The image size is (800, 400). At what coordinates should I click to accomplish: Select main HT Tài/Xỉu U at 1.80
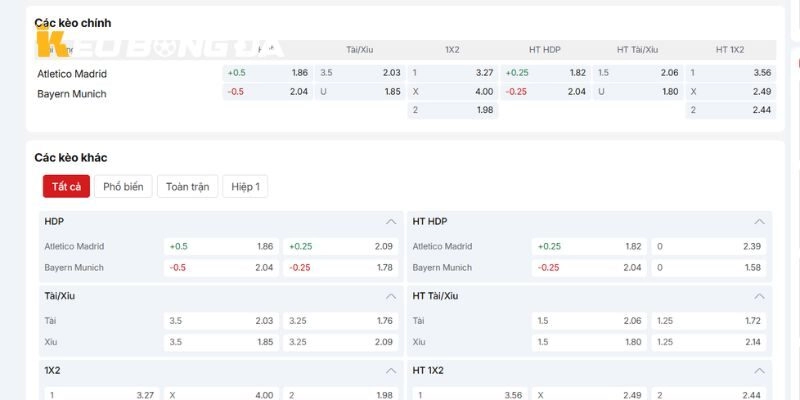(x=638, y=92)
